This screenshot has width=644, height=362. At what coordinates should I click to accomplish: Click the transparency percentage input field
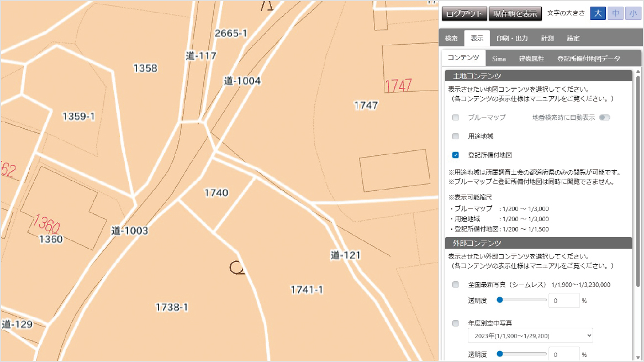(564, 300)
